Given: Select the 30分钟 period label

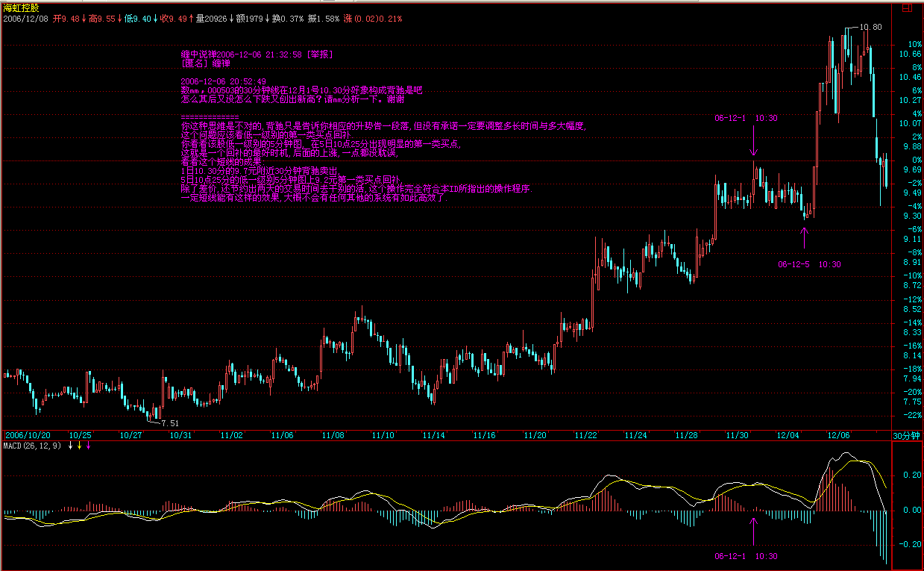Looking at the screenshot, I should point(908,435).
